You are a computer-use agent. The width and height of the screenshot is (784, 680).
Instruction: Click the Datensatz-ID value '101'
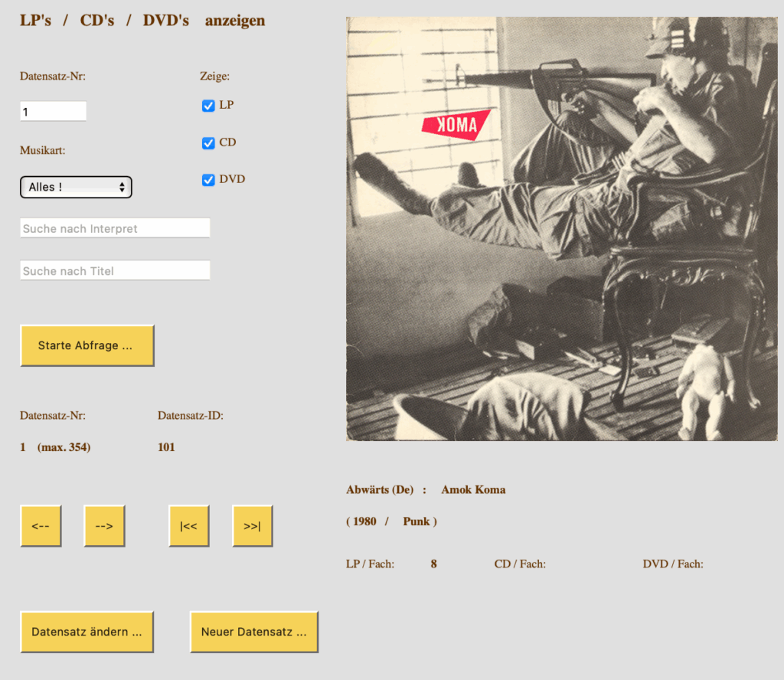click(x=166, y=447)
